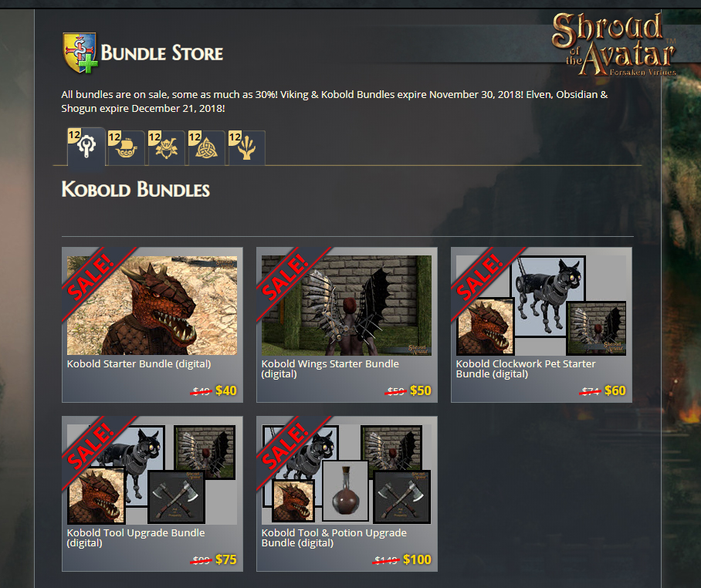The width and height of the screenshot is (701, 588).
Task: Switch to the Shogun helmet bundle tab
Action: coord(166,148)
